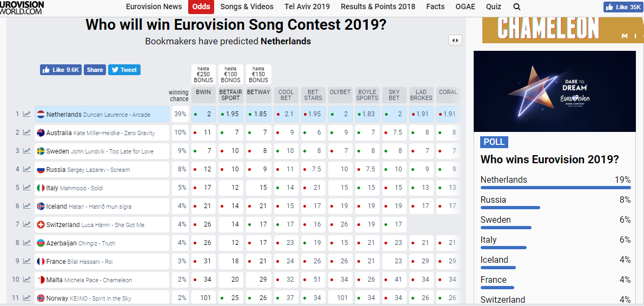The width and height of the screenshot is (644, 306).
Task: Click the Sweden flag icon
Action: [41, 151]
